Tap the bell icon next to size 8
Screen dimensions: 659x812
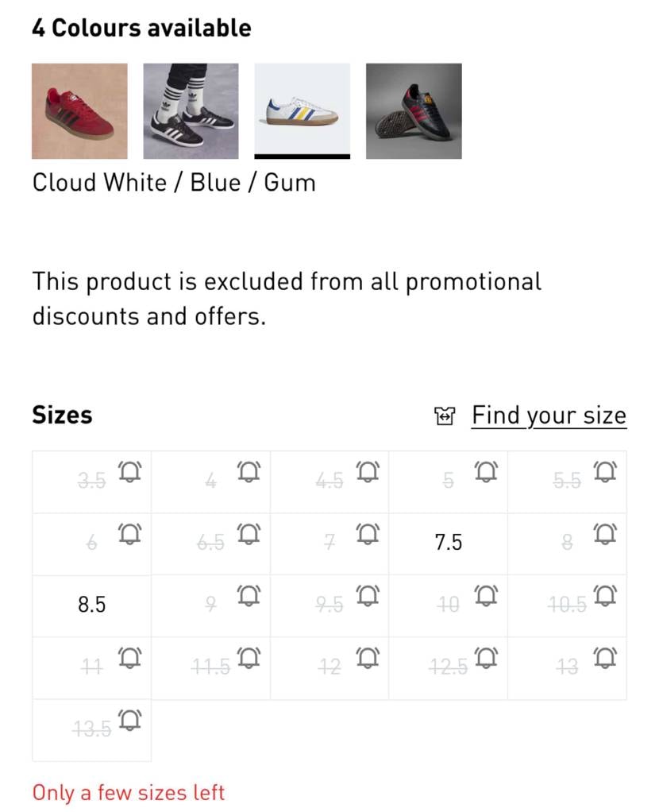point(605,534)
